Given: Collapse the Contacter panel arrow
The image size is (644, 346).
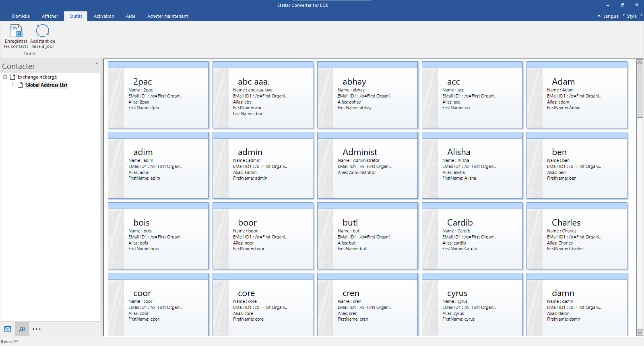Looking at the screenshot, I should pos(97,64).
